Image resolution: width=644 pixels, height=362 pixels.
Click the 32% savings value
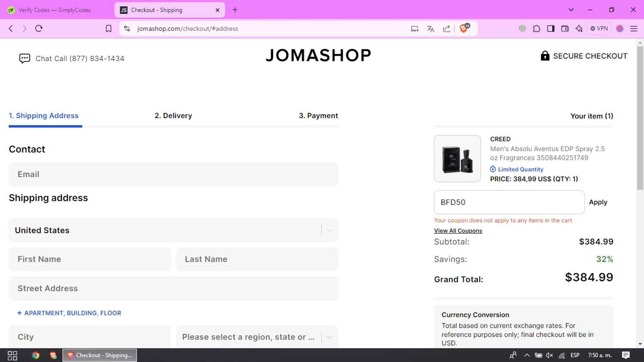tap(605, 259)
